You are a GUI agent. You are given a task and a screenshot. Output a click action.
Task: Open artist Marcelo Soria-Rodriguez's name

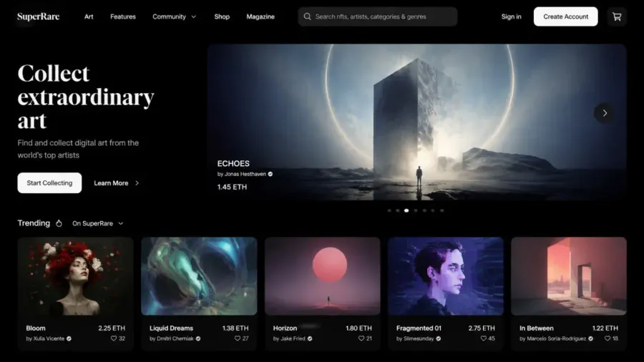[556, 338]
